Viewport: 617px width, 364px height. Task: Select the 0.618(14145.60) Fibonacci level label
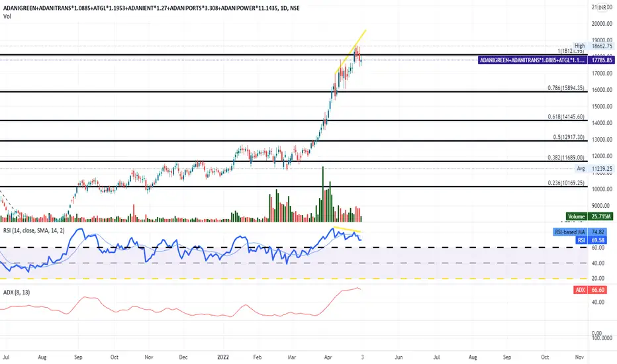(x=566, y=117)
